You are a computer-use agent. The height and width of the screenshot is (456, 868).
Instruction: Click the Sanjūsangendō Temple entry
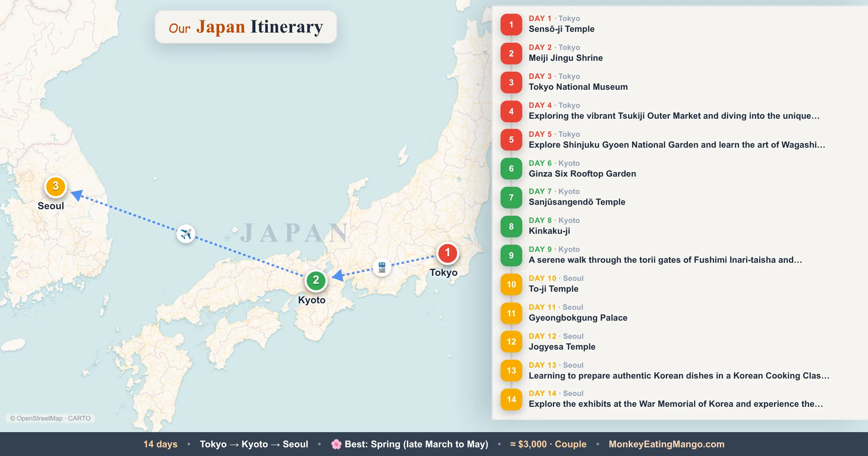point(577,202)
